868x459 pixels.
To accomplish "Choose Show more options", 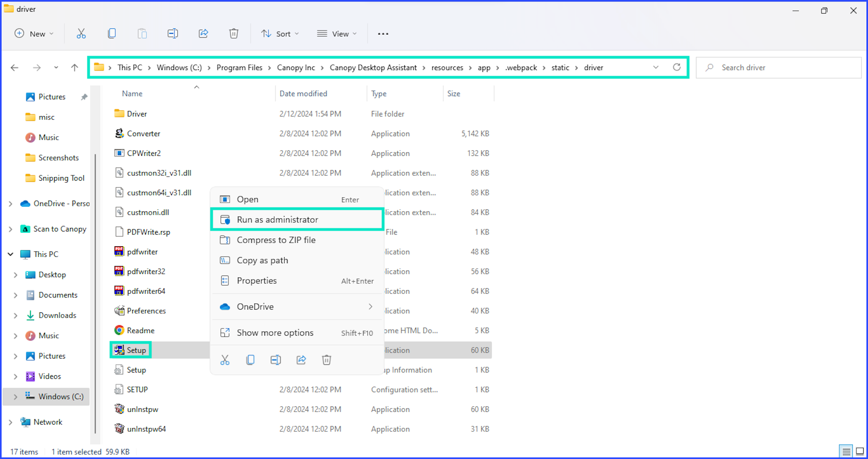I will coord(297,333).
